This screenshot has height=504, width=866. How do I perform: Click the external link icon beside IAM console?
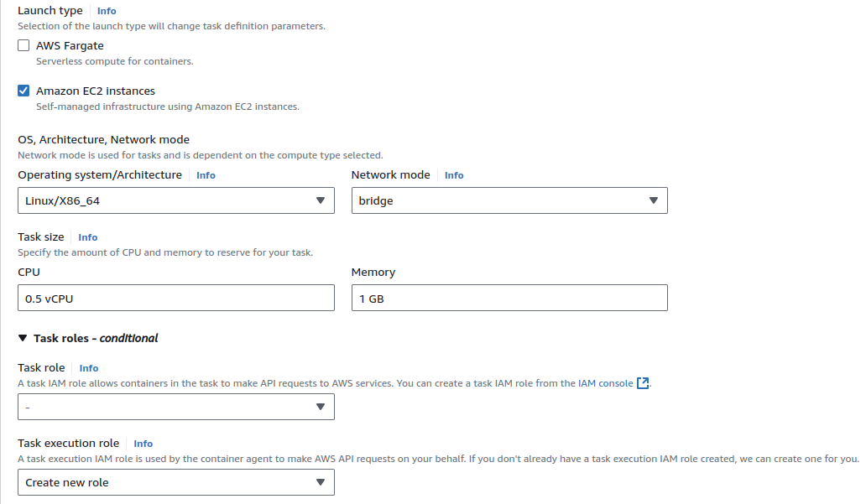point(644,383)
